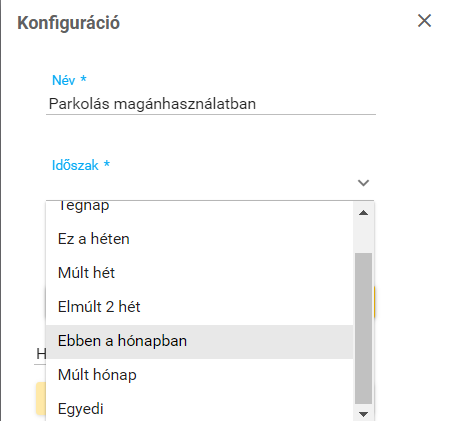Viewport: 451px width, 421px height.
Task: Click the partially hidden H field at left
Action: [x=41, y=354]
